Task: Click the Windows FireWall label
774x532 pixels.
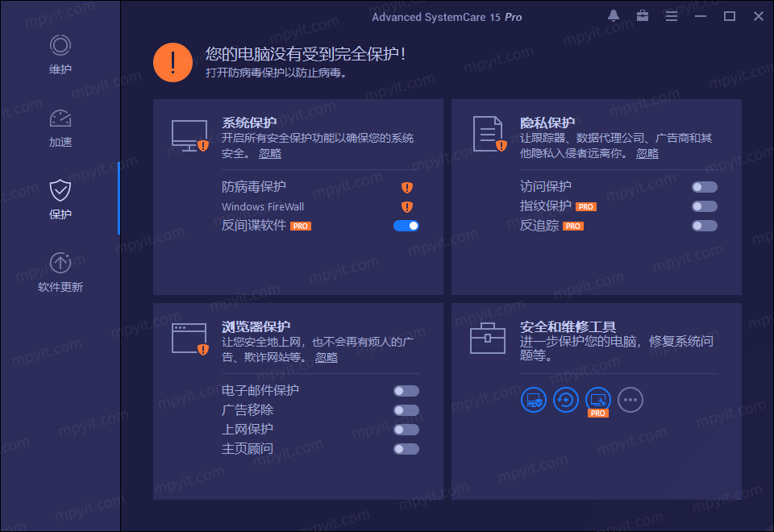Action: pyautogui.click(x=263, y=207)
